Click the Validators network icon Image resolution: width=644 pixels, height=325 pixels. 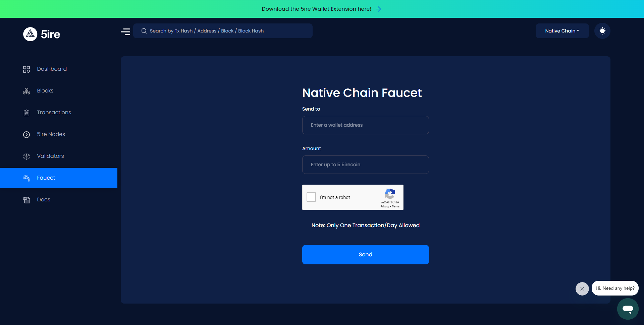(26, 156)
